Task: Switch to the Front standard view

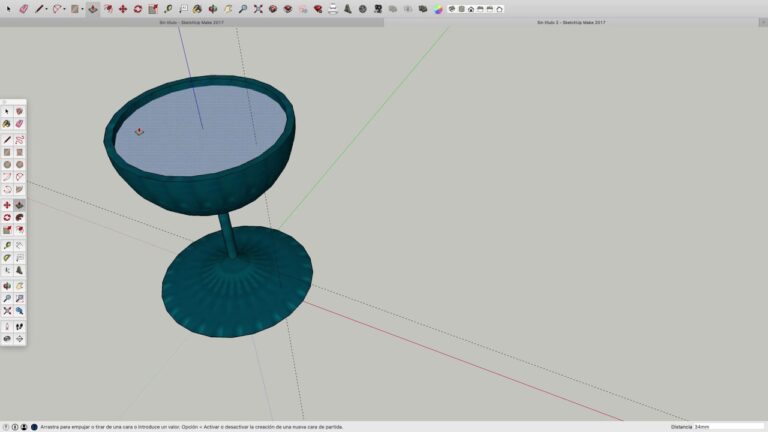Action: (x=470, y=9)
